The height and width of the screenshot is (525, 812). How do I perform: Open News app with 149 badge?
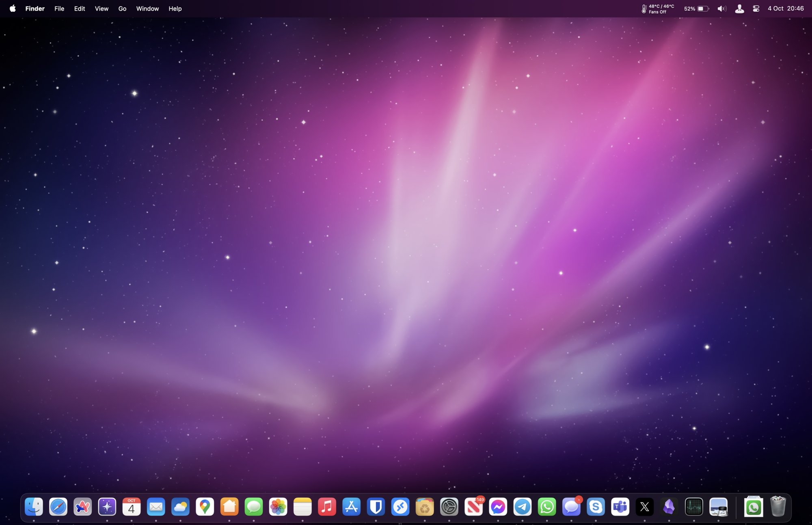click(x=473, y=507)
